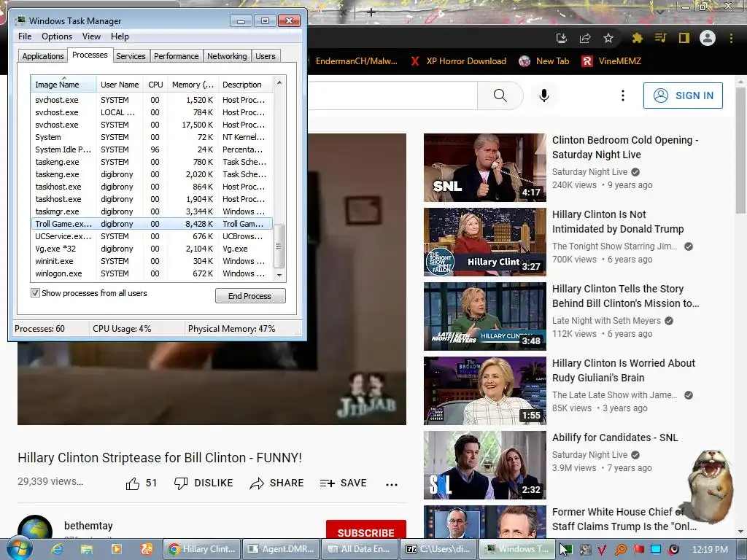Switch to the Services tab
The width and height of the screenshot is (747, 560).
pyautogui.click(x=131, y=56)
